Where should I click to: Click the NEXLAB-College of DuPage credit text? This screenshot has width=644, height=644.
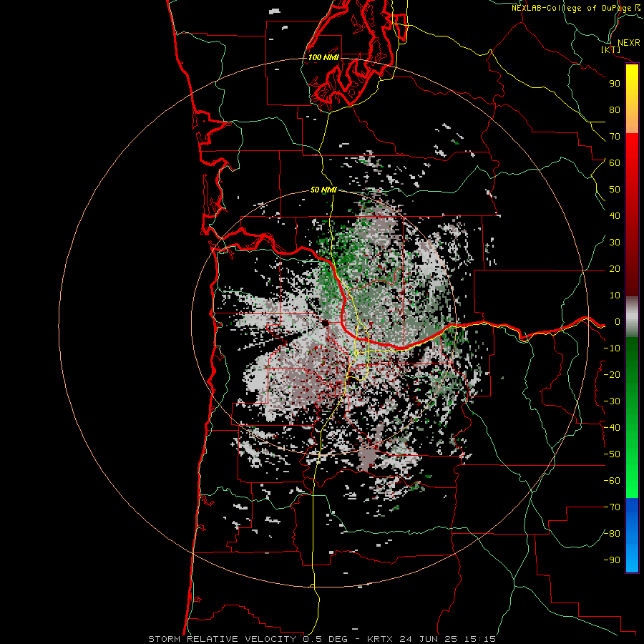(x=575, y=8)
